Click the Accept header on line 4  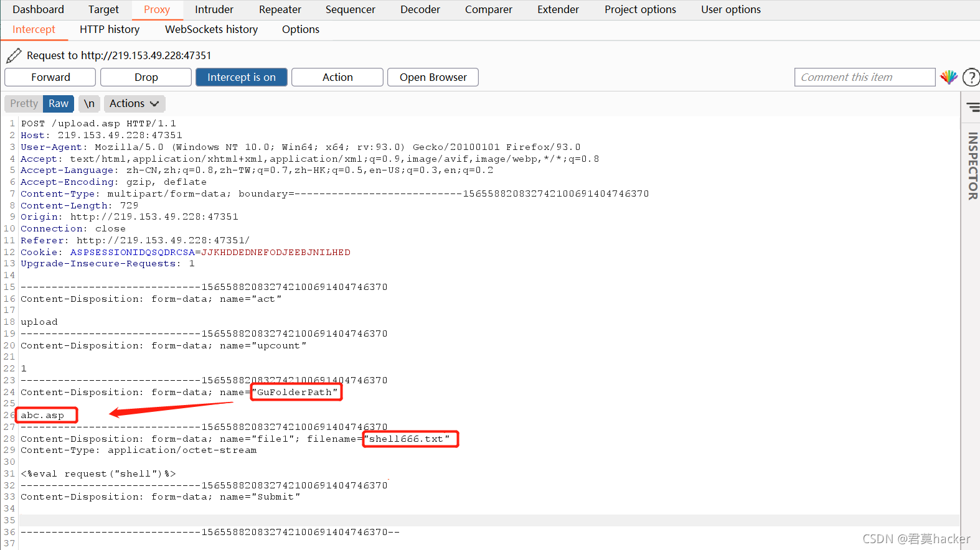click(310, 159)
